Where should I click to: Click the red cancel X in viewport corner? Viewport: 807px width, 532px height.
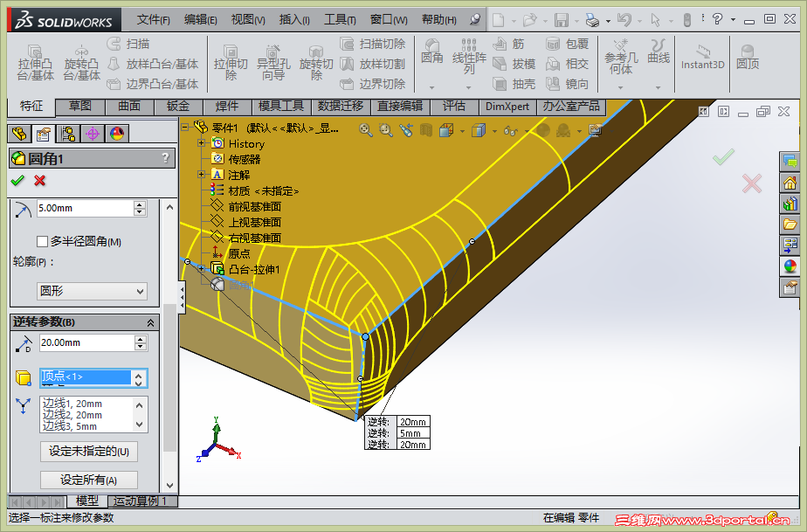pos(751,183)
